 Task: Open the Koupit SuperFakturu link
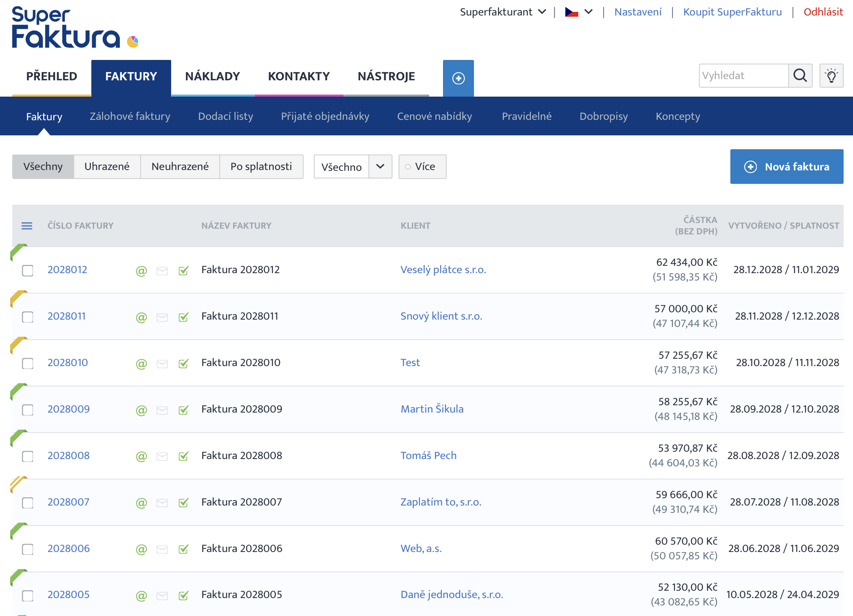pos(732,12)
